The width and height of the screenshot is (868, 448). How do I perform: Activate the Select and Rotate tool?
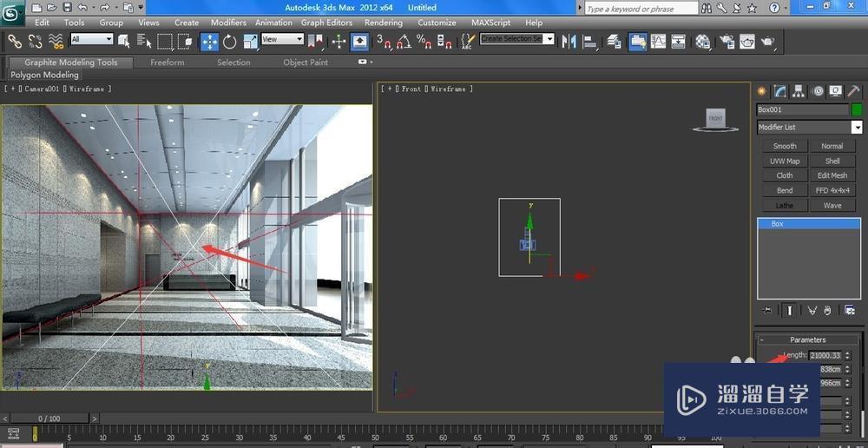230,42
